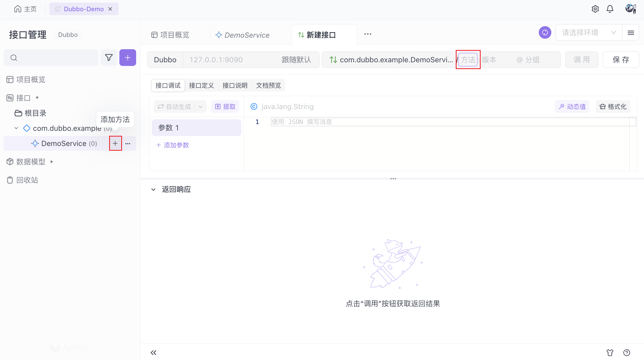
Task: Open notifications bell icon
Action: click(610, 9)
